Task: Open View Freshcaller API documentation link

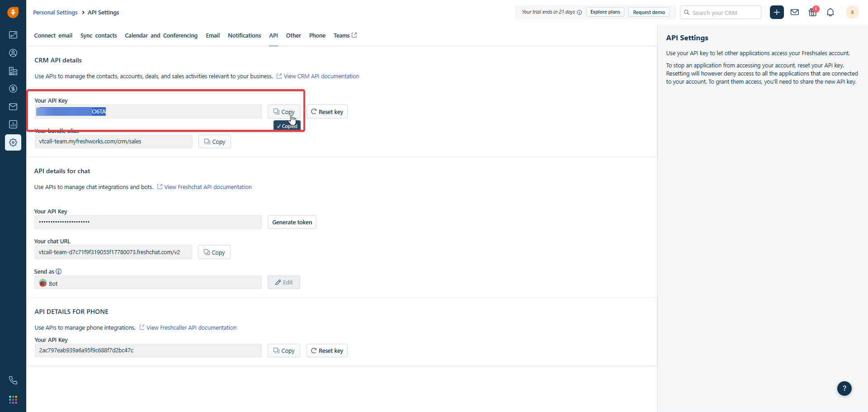Action: (x=188, y=327)
